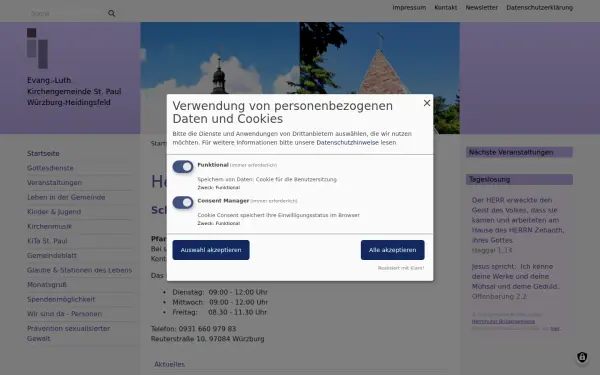600x375 pixels.
Task: Open Impressum in top menu
Action: pyautogui.click(x=409, y=7)
